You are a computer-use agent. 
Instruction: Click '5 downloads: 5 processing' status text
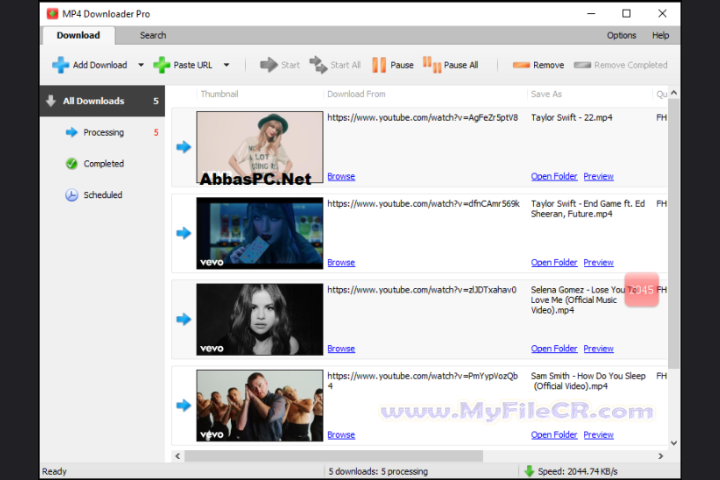point(378,471)
